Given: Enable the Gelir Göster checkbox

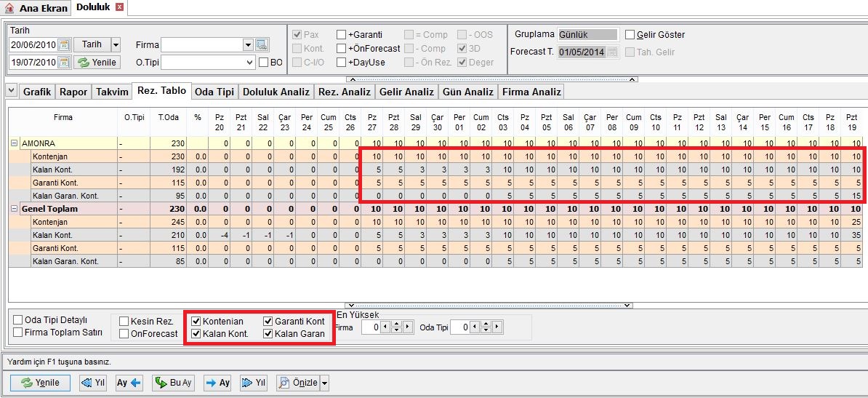Looking at the screenshot, I should pos(630,34).
